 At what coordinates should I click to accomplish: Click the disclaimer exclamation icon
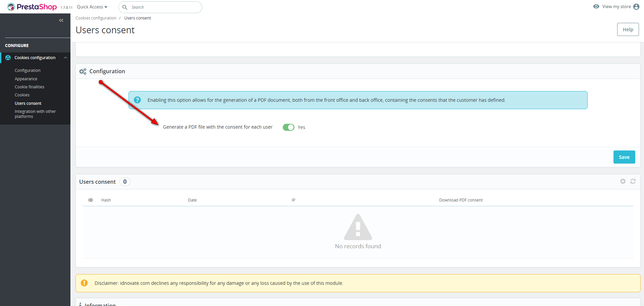click(84, 283)
